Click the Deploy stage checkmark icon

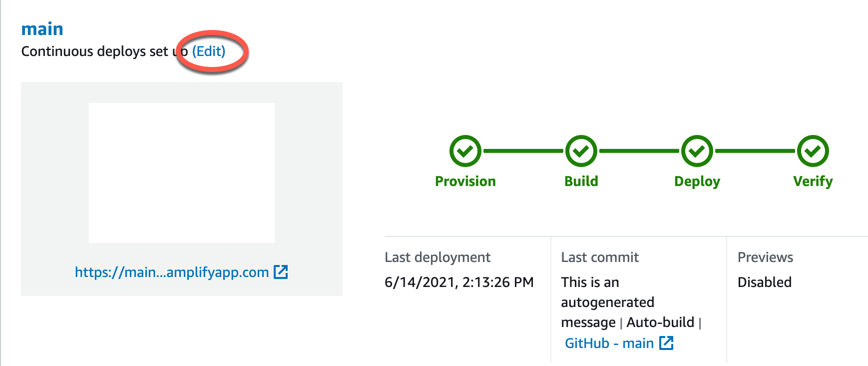click(x=697, y=151)
